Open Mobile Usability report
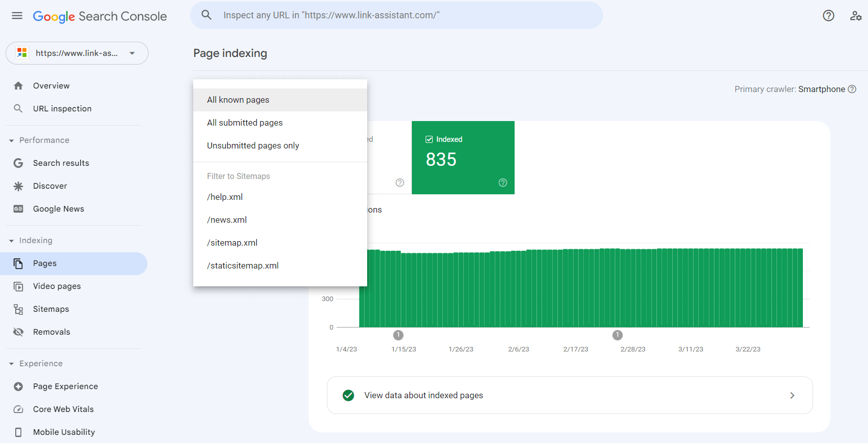This screenshot has width=868, height=443. click(74, 432)
